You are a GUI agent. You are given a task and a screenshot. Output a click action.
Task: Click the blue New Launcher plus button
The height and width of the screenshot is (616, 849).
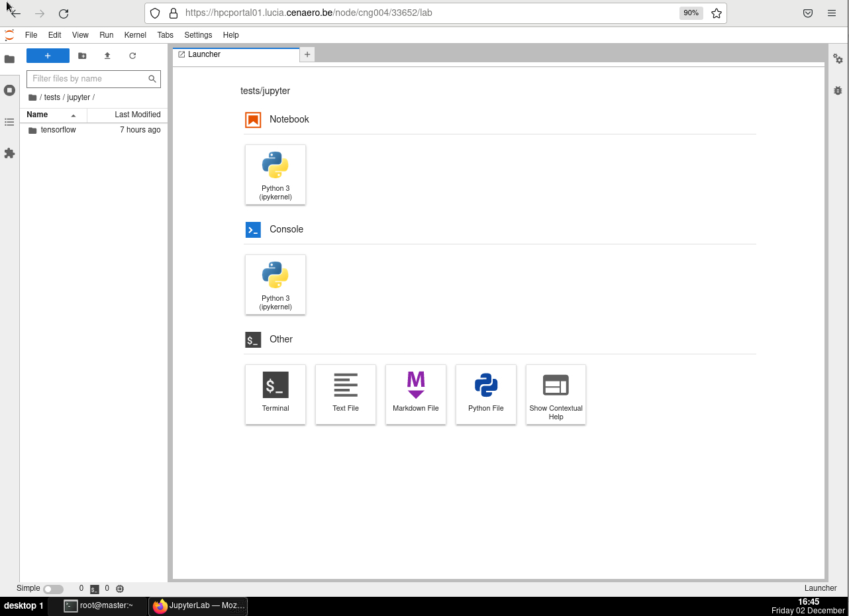(48, 56)
